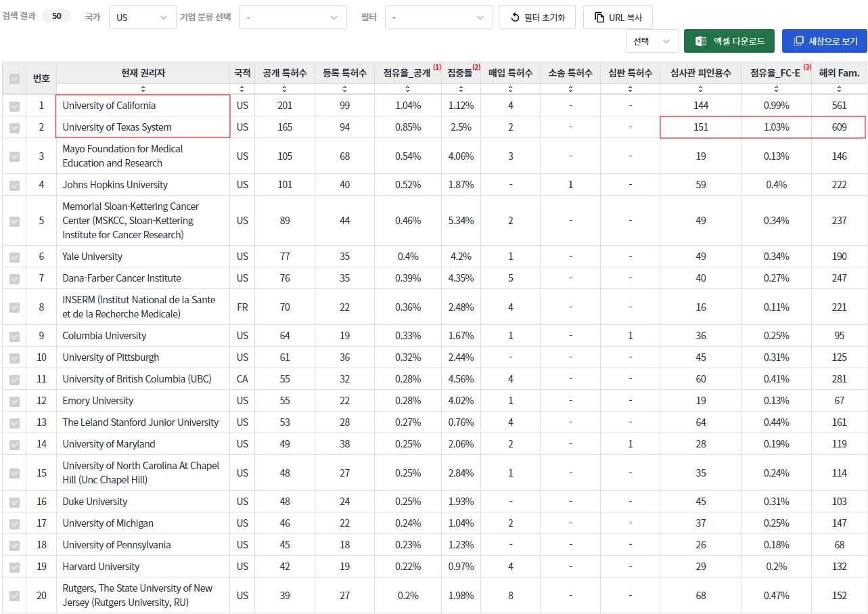Sort by 집중률 column arrows
Image resolution: width=868 pixels, height=614 pixels.
460,89
